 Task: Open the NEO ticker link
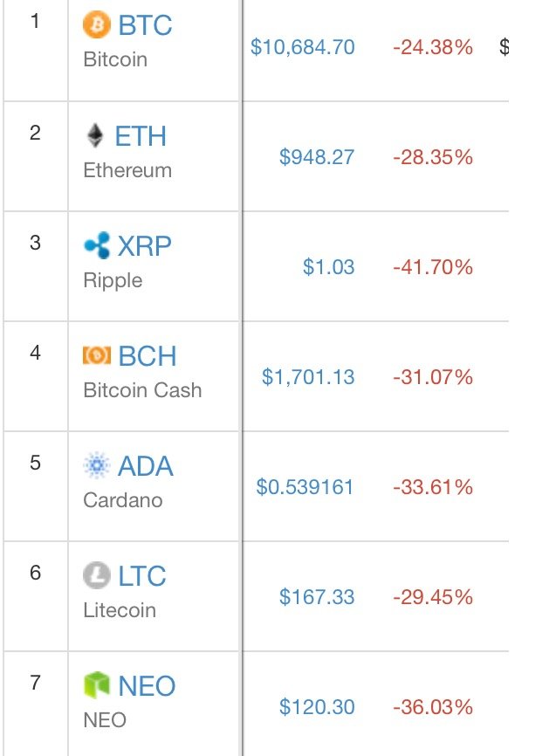coord(147,686)
